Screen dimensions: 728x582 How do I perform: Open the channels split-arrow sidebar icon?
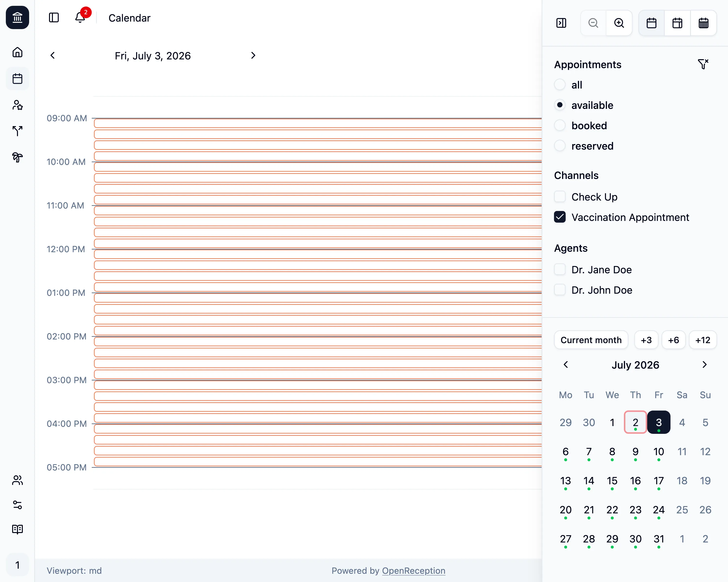(x=17, y=131)
